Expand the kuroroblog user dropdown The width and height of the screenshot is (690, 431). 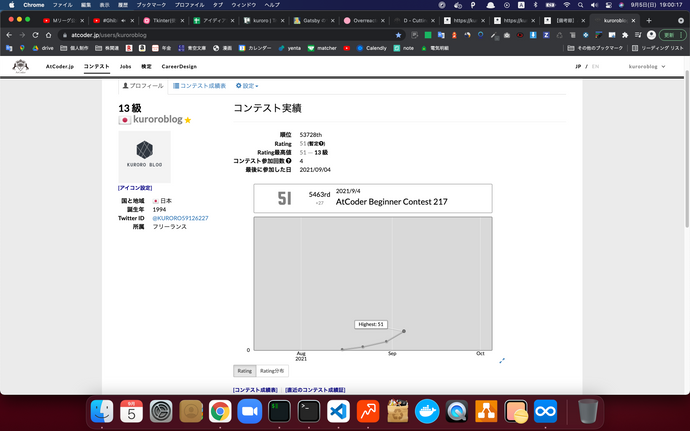coord(647,66)
